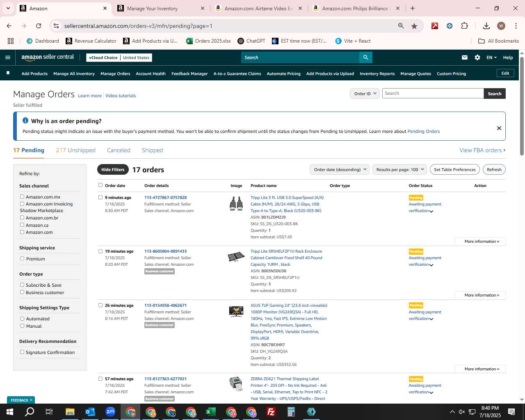525x420 pixels.
Task: Open Automate Pricing menu item
Action: tap(283, 73)
